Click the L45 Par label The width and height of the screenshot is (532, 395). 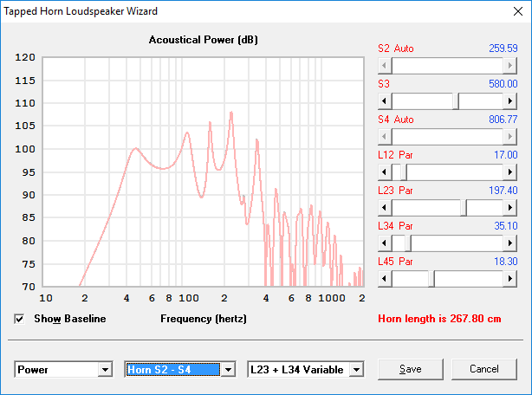tap(396, 262)
